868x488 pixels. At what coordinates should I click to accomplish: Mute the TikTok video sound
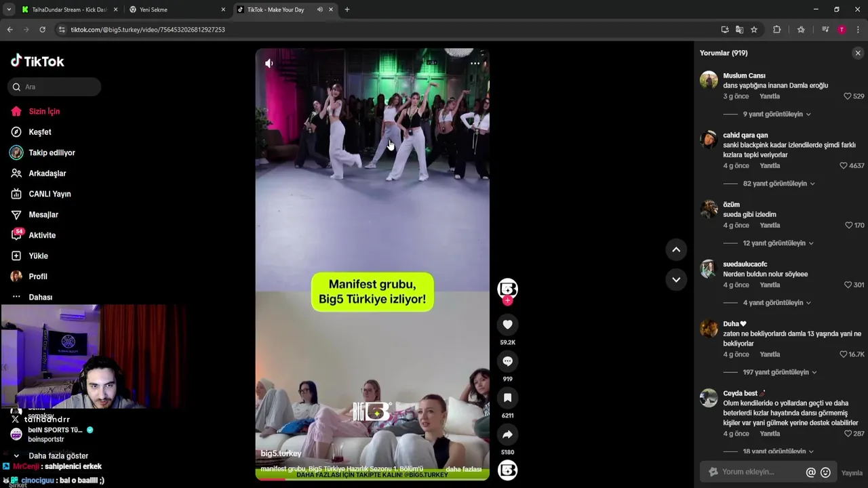click(x=269, y=63)
